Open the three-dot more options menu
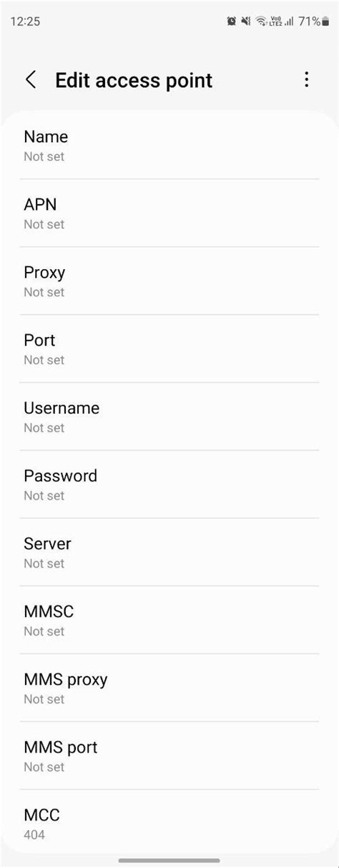Image resolution: width=339 pixels, height=868 pixels. 307,79
